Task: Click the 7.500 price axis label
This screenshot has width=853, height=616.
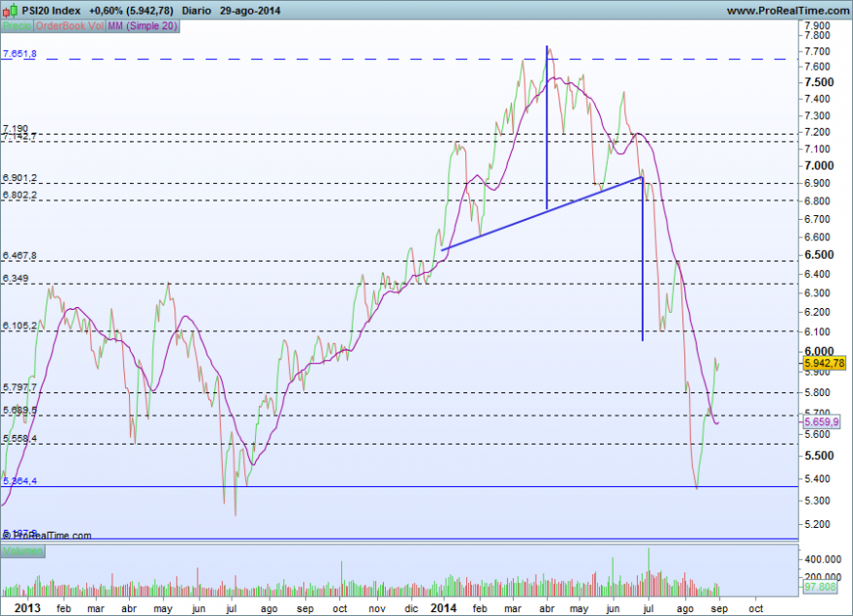Action: tap(819, 82)
